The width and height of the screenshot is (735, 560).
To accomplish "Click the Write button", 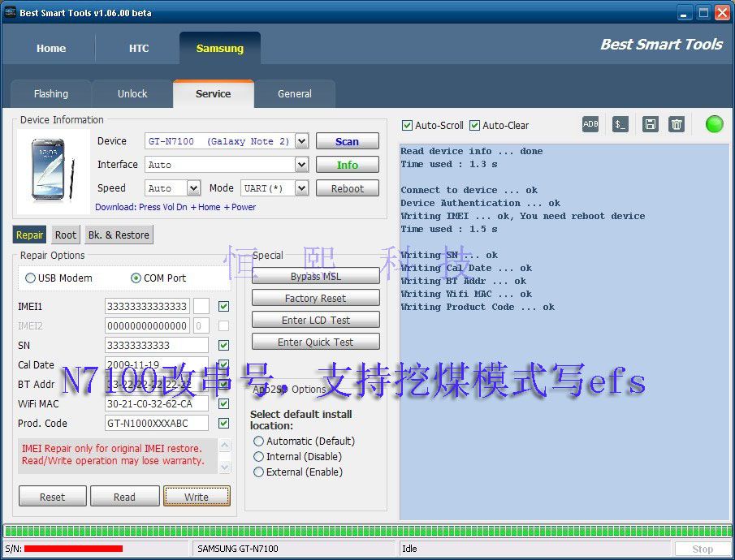I will pyautogui.click(x=197, y=497).
